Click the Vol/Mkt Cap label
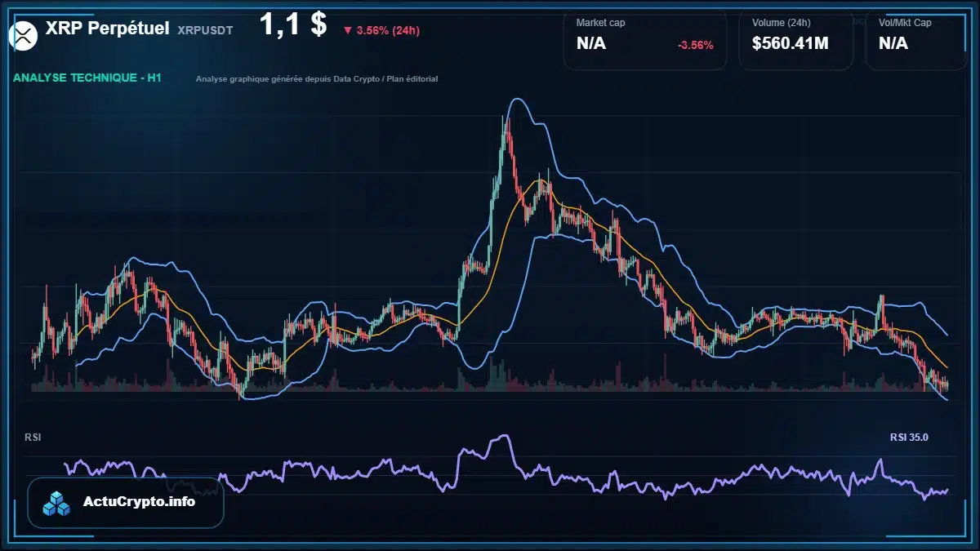This screenshot has width=980, height=551. 905,23
